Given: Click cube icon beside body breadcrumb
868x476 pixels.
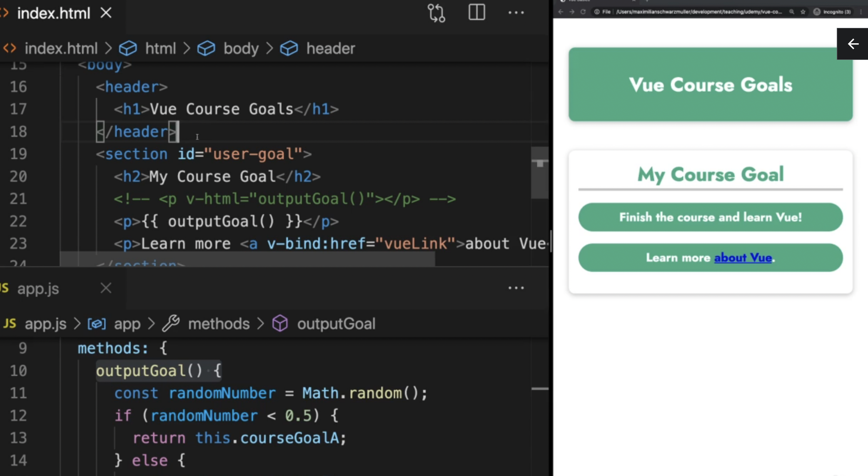Looking at the screenshot, I should [206, 48].
